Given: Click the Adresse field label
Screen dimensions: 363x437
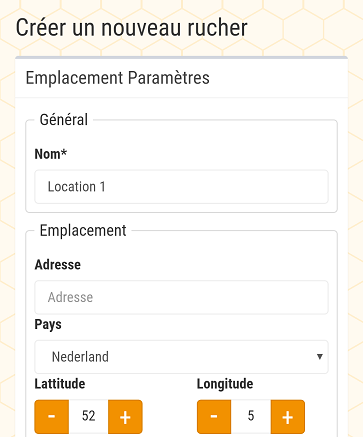Looking at the screenshot, I should tap(58, 265).
